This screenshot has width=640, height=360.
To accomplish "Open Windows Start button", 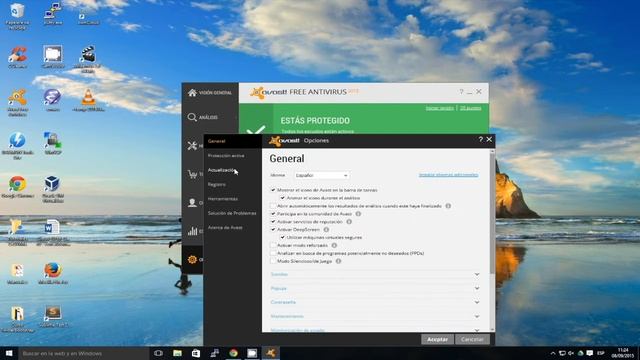I will point(9,353).
